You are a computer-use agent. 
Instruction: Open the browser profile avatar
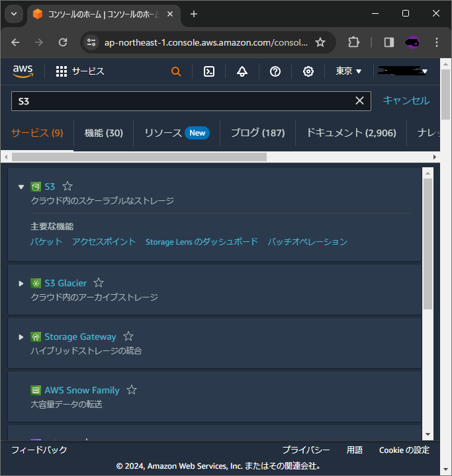(x=412, y=42)
